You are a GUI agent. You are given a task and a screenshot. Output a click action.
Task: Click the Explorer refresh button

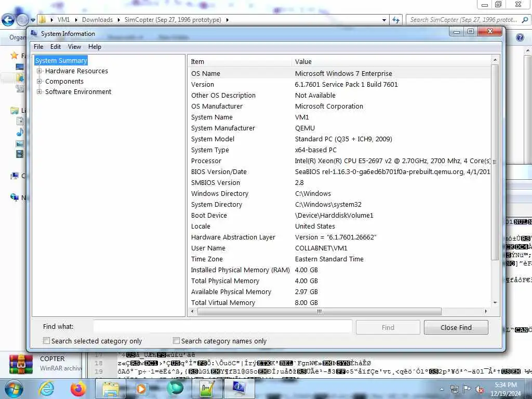[x=395, y=20]
